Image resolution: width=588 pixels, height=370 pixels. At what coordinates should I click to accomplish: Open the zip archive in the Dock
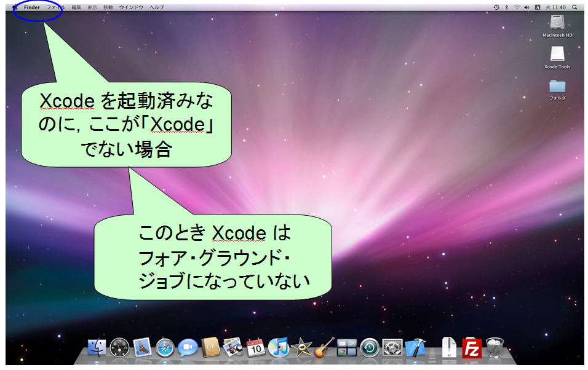[449, 347]
